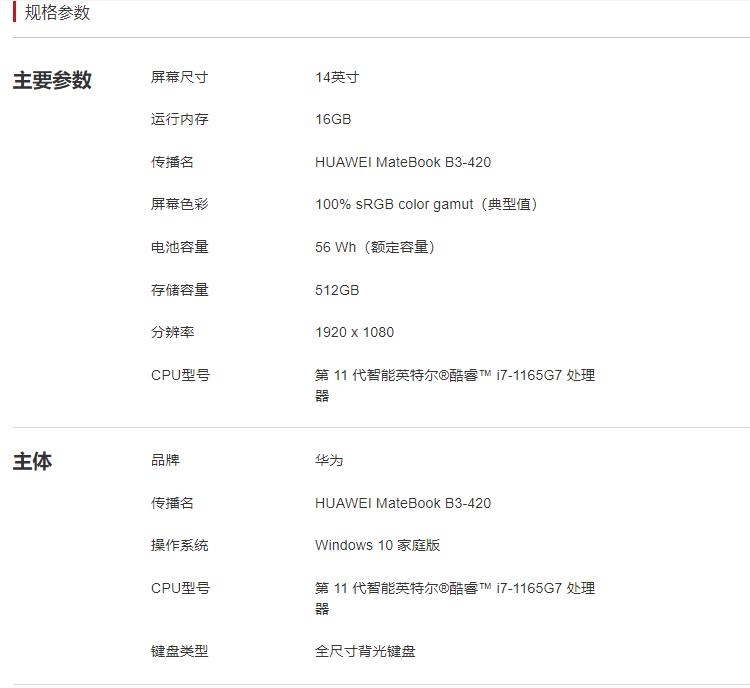Click the 存储容量 label
The width and height of the screenshot is (750, 688).
click(179, 290)
